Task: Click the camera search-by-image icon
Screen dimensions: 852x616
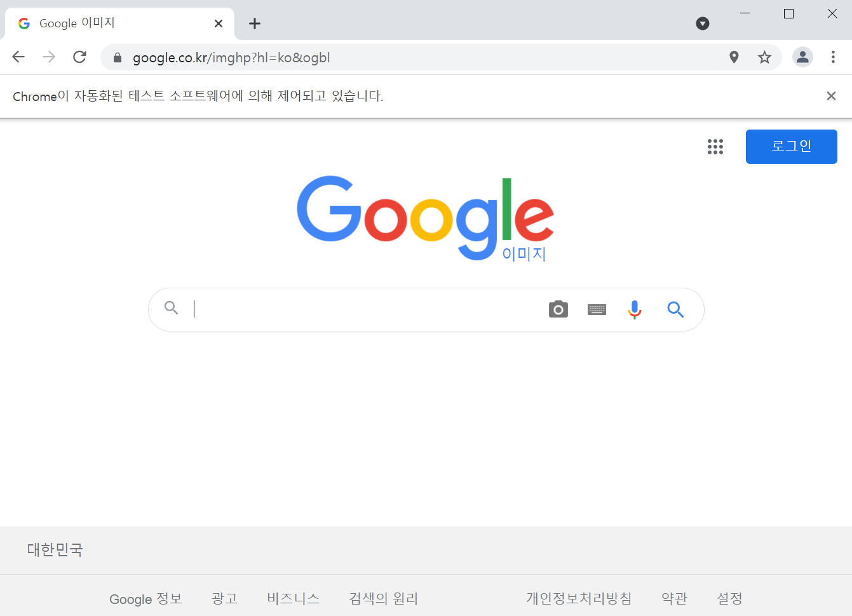Action: (x=558, y=309)
